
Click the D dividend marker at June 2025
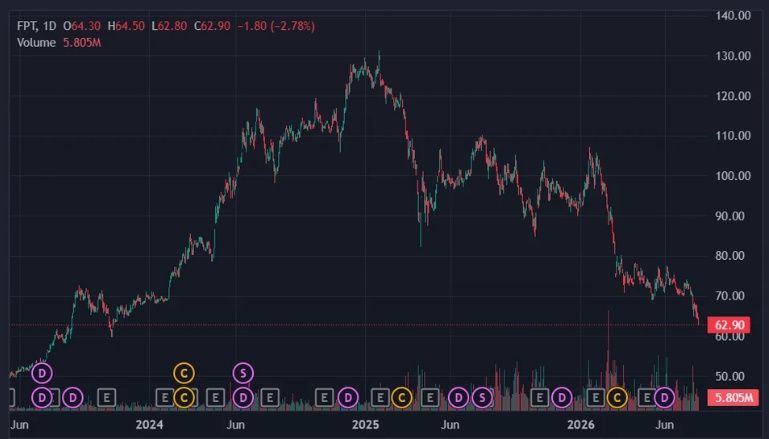click(x=459, y=397)
